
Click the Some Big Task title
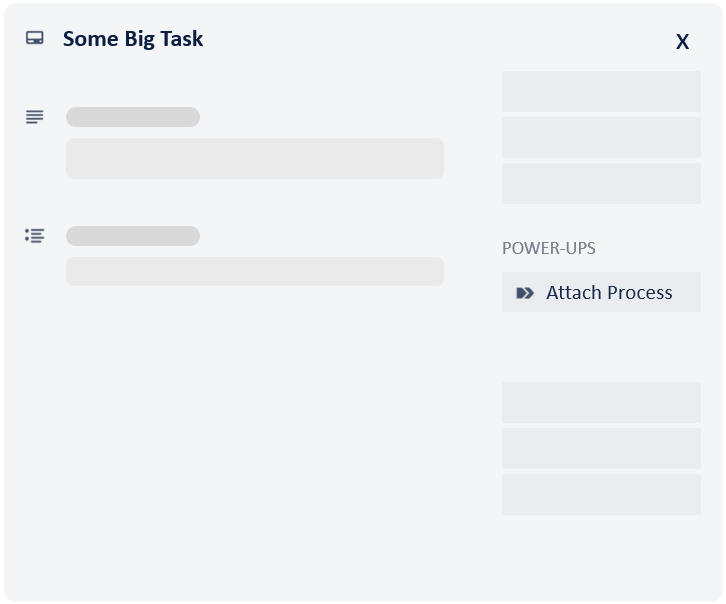pyautogui.click(x=133, y=39)
